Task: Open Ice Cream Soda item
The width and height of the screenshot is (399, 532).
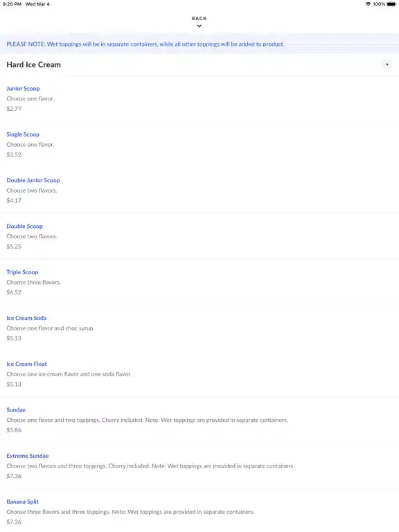Action: click(x=26, y=318)
